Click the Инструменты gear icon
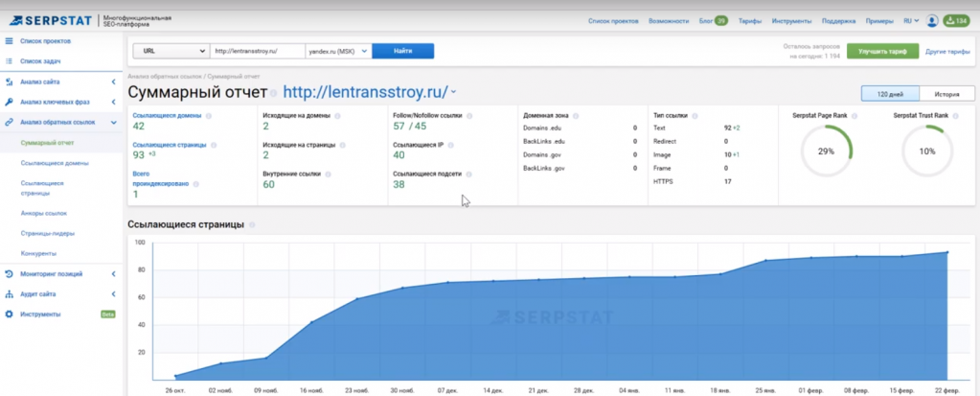This screenshot has width=980, height=396. coord(9,314)
